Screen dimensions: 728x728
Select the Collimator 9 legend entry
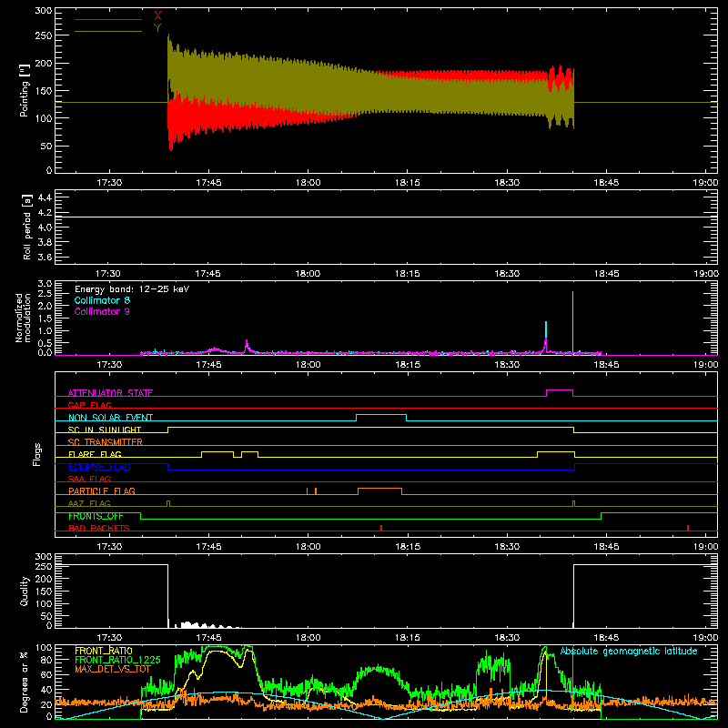click(x=102, y=311)
